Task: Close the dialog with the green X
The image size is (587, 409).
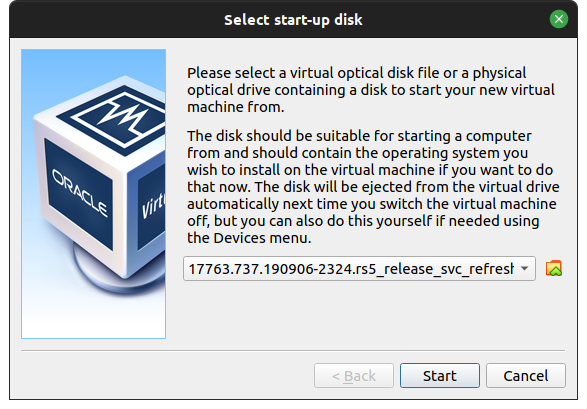Action: (x=559, y=19)
